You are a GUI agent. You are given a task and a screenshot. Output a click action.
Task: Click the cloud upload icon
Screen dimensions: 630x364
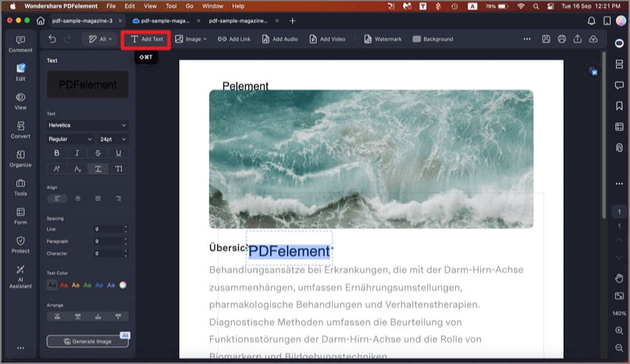pyautogui.click(x=593, y=39)
